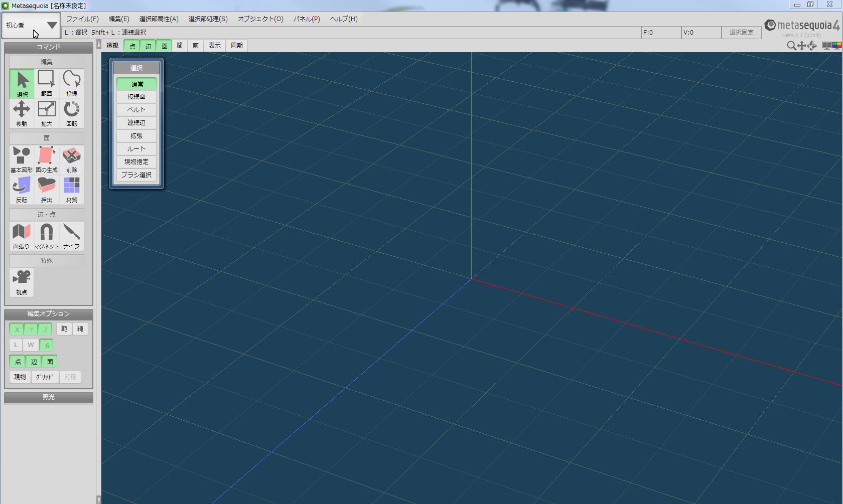Open the ファイル(F) menu
Image resolution: width=843 pixels, height=504 pixels.
(x=83, y=19)
